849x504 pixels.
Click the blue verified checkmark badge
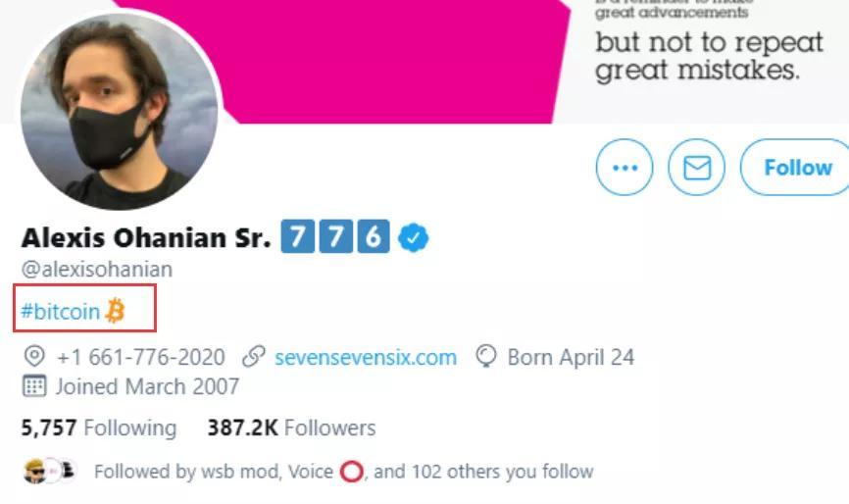(x=414, y=237)
